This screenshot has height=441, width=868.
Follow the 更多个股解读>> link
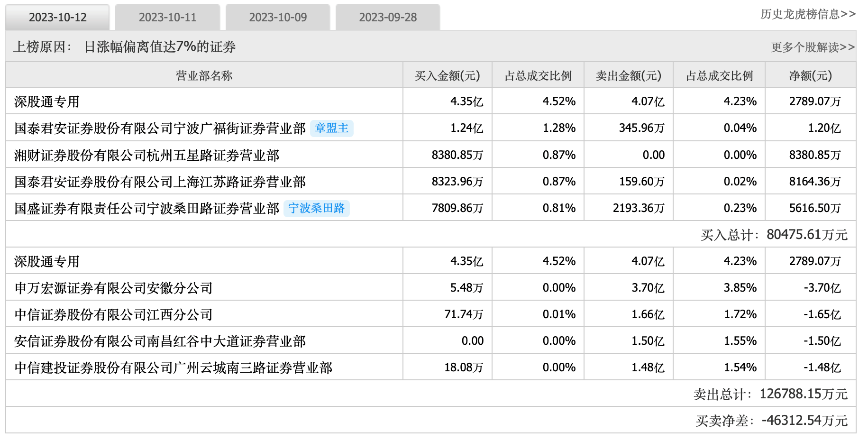[813, 47]
